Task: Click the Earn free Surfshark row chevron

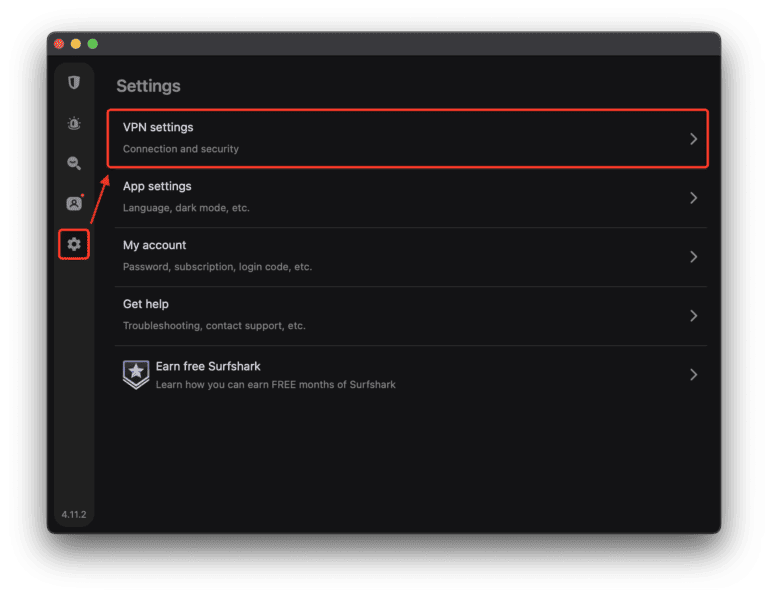Action: pyautogui.click(x=693, y=375)
